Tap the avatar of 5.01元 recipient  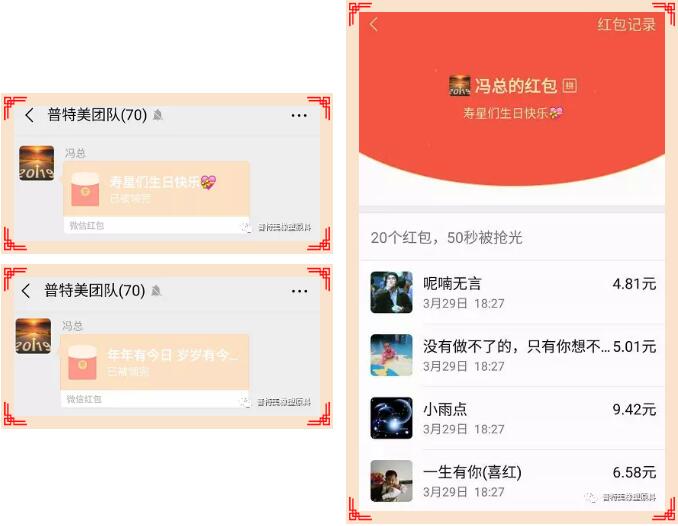[x=391, y=355]
